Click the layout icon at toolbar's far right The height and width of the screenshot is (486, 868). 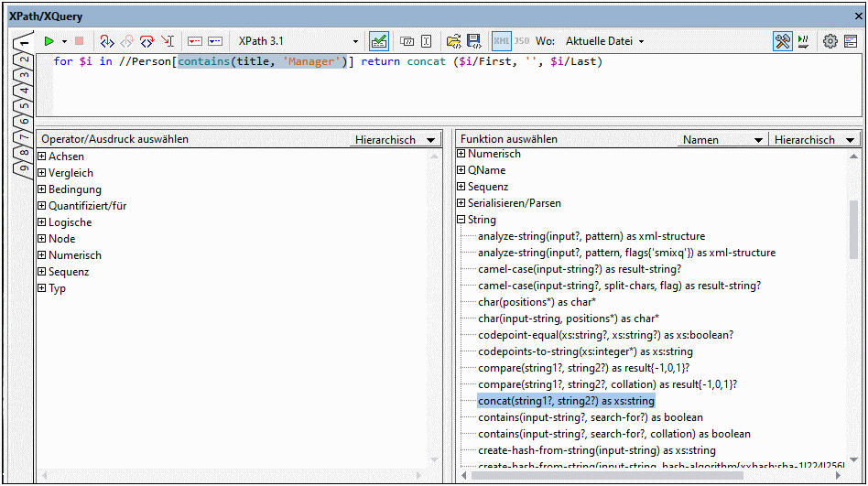coord(851,41)
